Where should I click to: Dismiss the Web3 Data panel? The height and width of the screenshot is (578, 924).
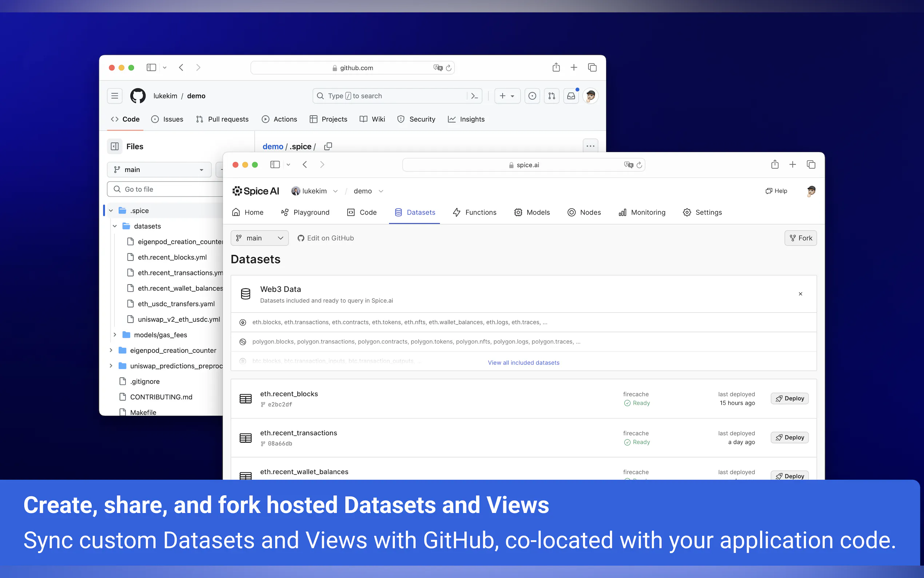(x=800, y=294)
